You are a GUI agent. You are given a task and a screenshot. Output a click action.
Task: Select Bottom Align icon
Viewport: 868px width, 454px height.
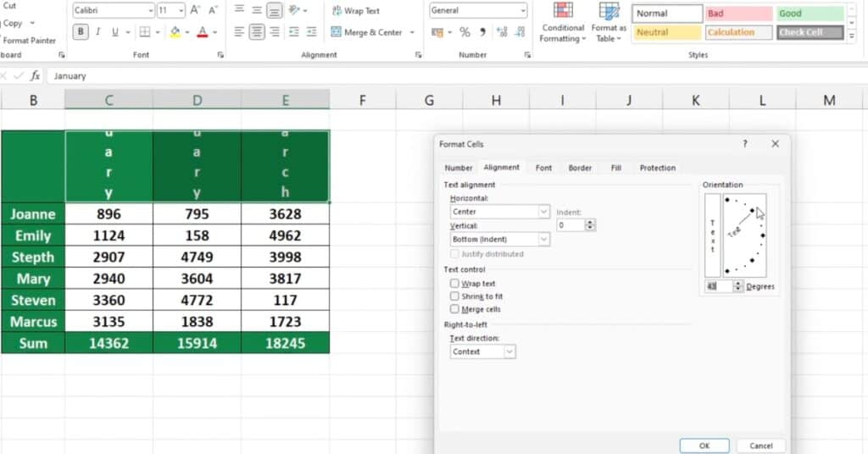tap(275, 10)
